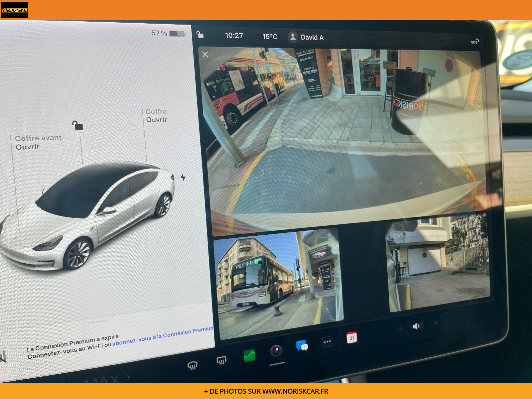Screen dimensions: 532x399
Task: Tap the 15°C outside temperature reading
Action: click(x=270, y=37)
